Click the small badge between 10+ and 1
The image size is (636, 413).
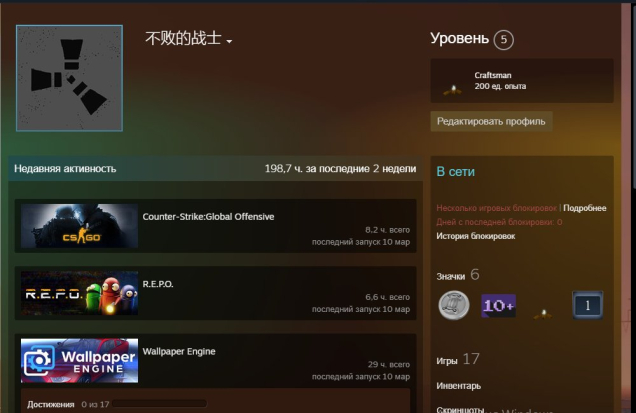click(543, 309)
